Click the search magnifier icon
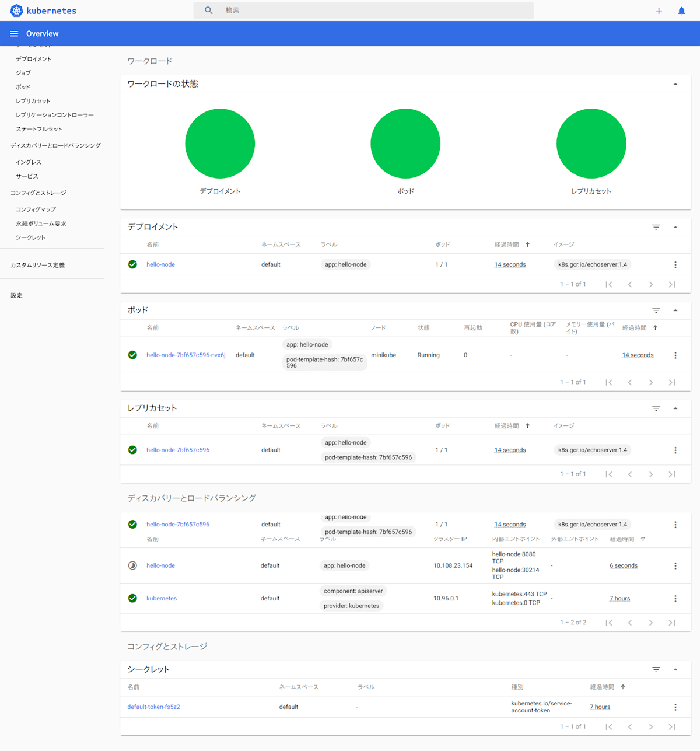Image resolution: width=700 pixels, height=751 pixels. 209,11
